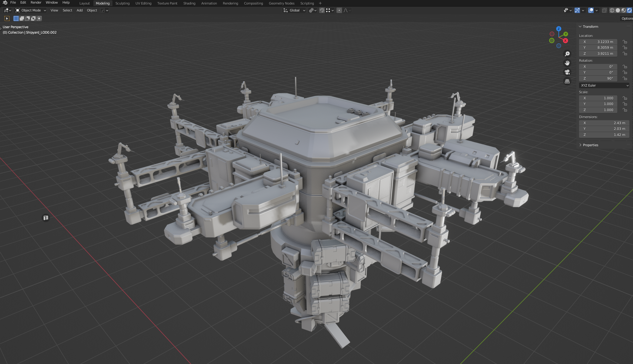Screen dimensions: 633x364
Task: Open the XYZ Euler rotation mode dropdown
Action: [604, 85]
